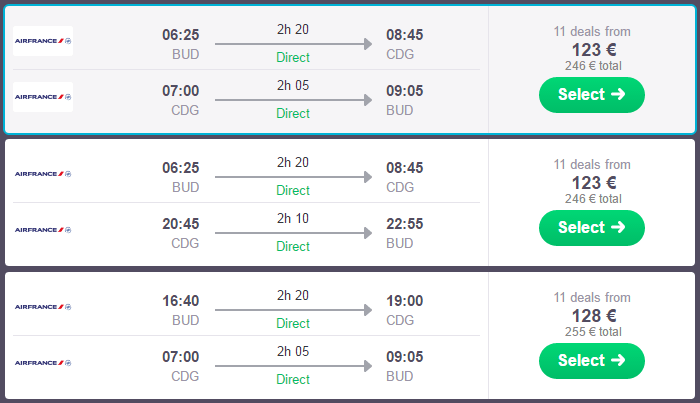Click the 255 € total text

[592, 332]
